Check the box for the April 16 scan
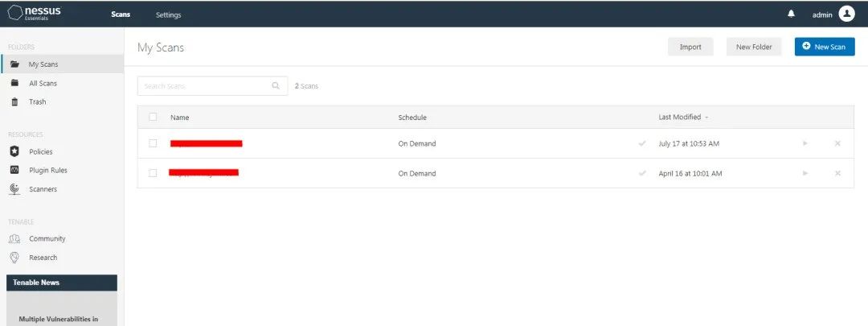This screenshot has height=326, width=868. pyautogui.click(x=153, y=173)
